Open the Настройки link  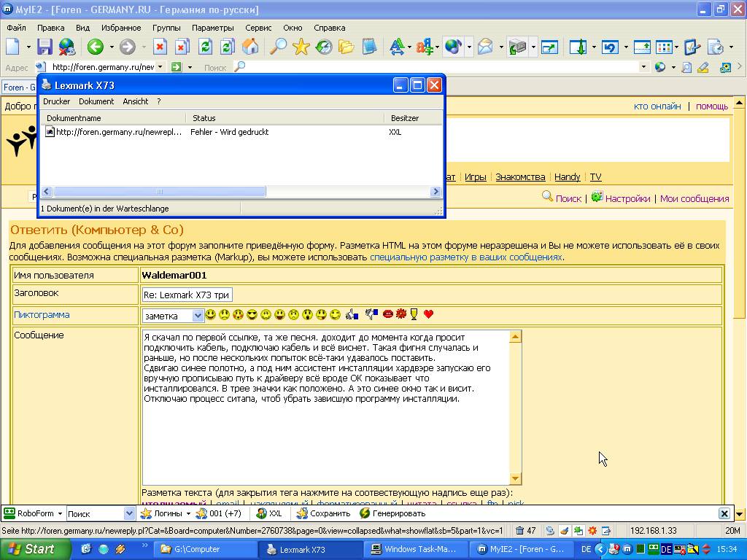pyautogui.click(x=627, y=198)
